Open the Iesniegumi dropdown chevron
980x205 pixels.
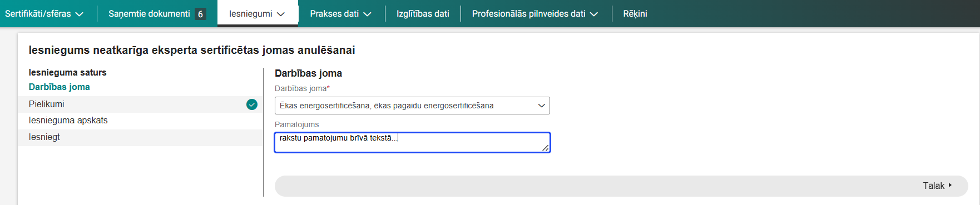(x=281, y=14)
